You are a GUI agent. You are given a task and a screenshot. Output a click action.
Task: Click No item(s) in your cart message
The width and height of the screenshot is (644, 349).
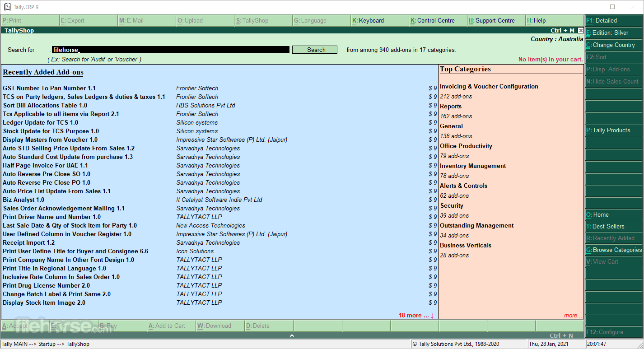point(551,60)
